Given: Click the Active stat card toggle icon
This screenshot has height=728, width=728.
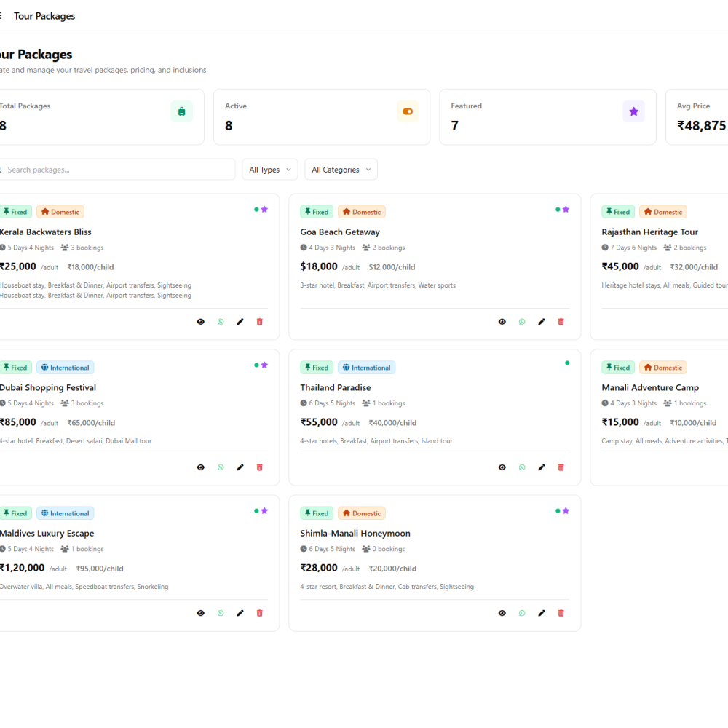Looking at the screenshot, I should (x=408, y=111).
